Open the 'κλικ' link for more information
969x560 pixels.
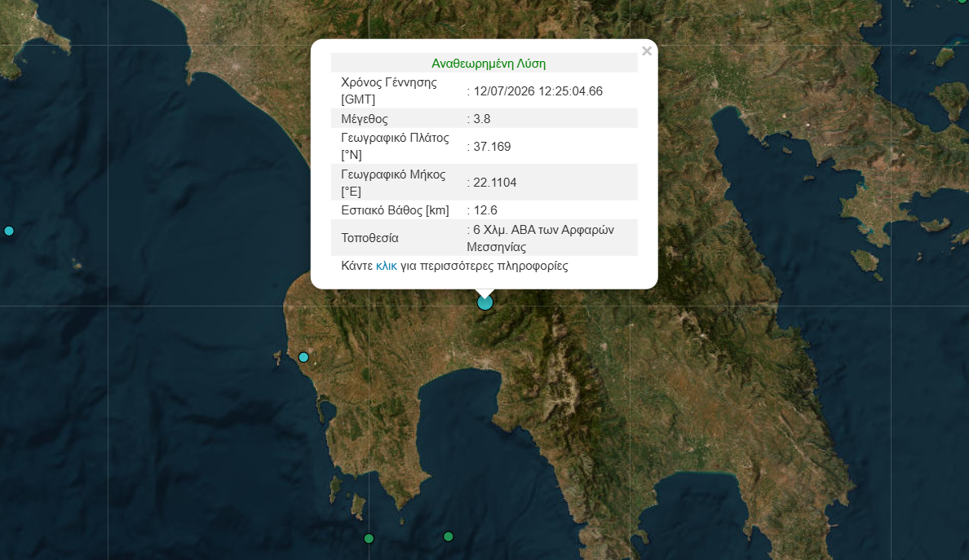click(x=387, y=266)
